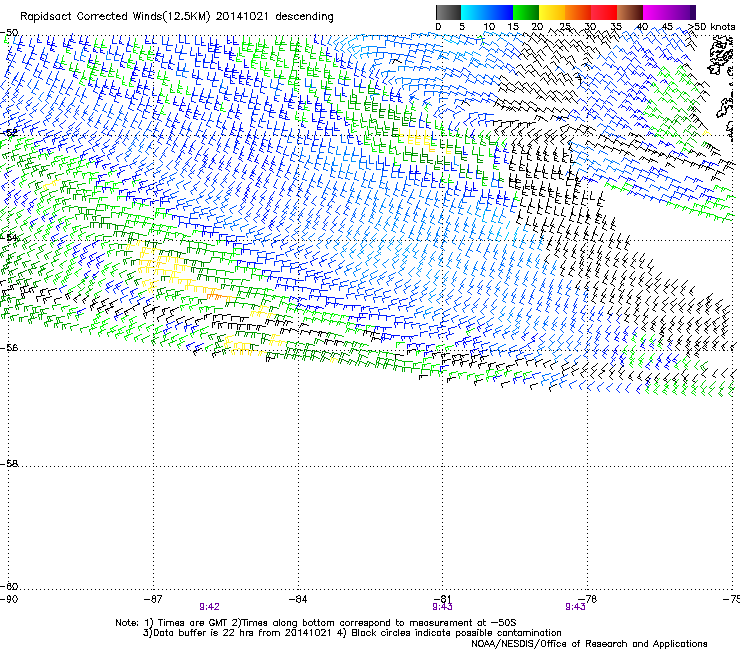
Task: Click note 'Black circles indicate possible contamination'
Action: 456,633
